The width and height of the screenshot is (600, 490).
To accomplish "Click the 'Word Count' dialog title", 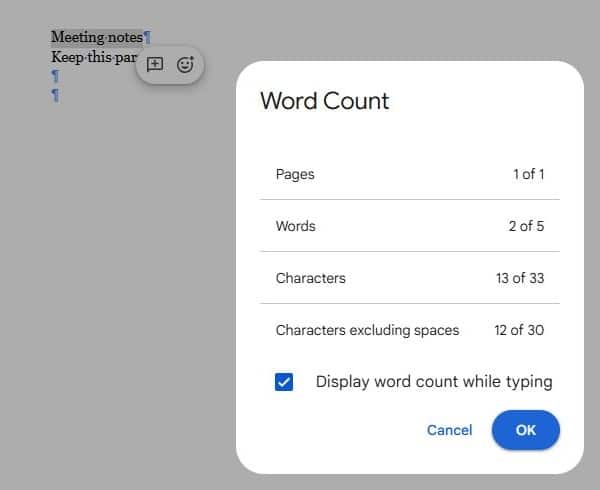I will tap(324, 101).
